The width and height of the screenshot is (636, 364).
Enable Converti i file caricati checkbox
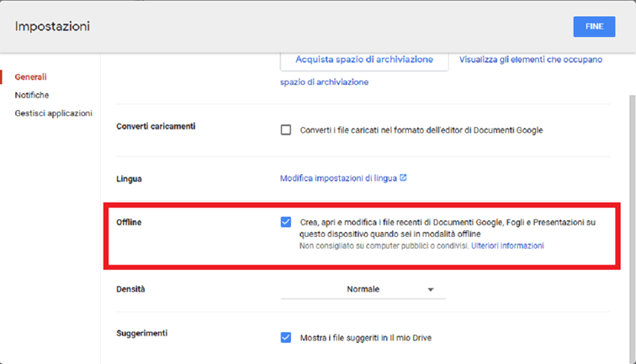click(286, 129)
